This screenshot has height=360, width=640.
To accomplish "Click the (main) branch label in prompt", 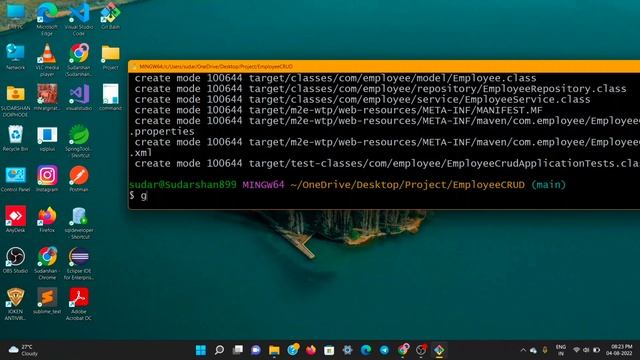I will [x=549, y=185].
